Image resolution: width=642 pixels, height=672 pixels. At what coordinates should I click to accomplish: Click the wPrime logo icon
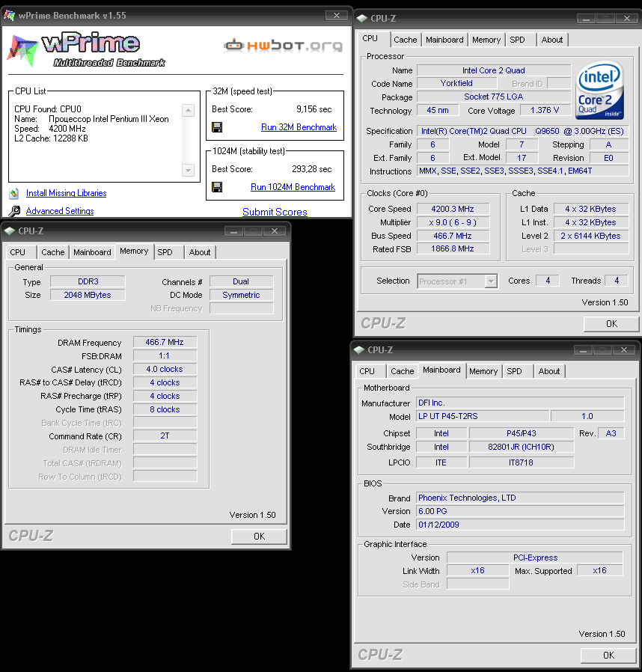pyautogui.click(x=22, y=50)
